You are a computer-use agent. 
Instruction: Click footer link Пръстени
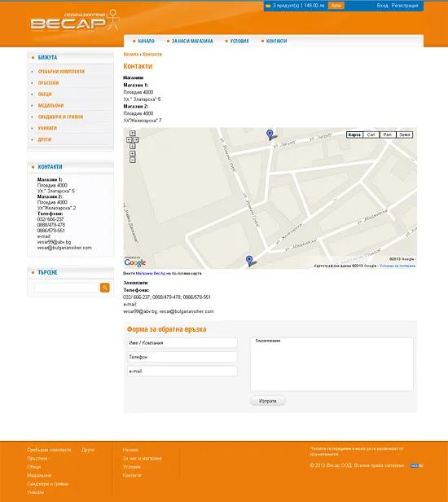click(37, 459)
